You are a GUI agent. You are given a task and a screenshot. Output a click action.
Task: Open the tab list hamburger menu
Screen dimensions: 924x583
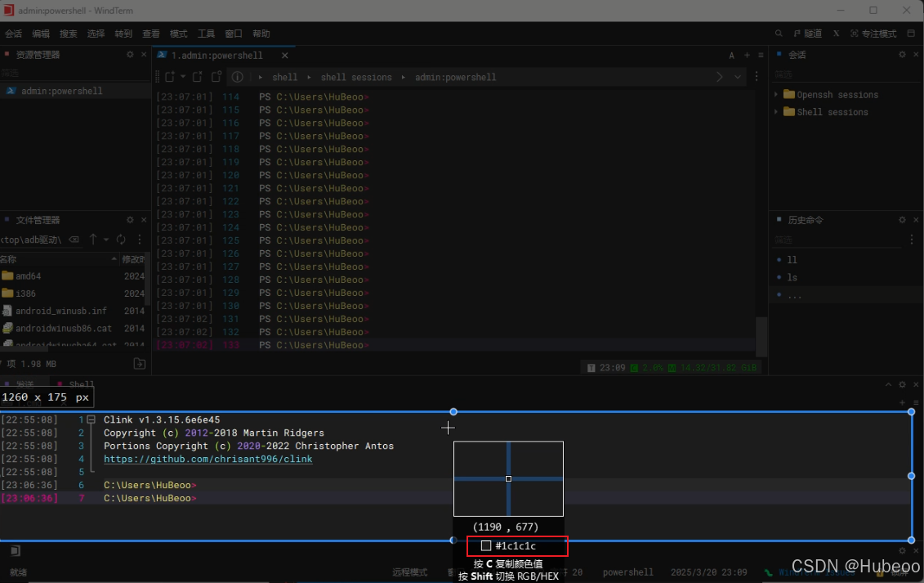click(761, 55)
